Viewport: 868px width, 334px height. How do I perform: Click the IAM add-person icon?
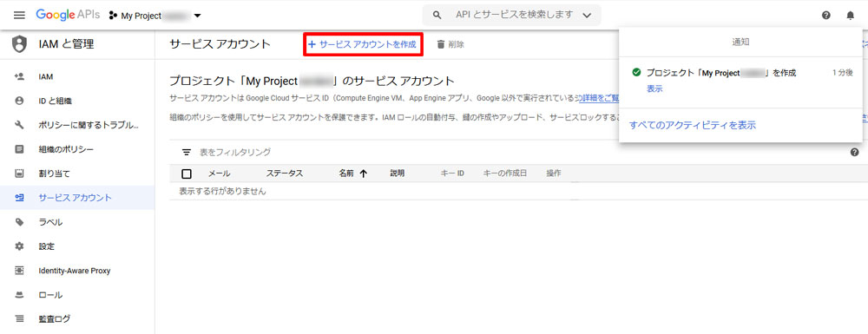pyautogui.click(x=19, y=76)
